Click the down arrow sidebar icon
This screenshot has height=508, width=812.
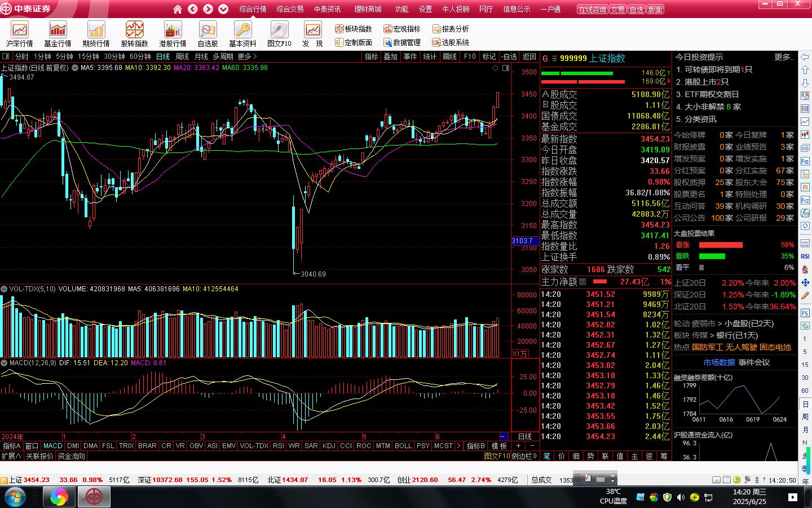tap(805, 83)
